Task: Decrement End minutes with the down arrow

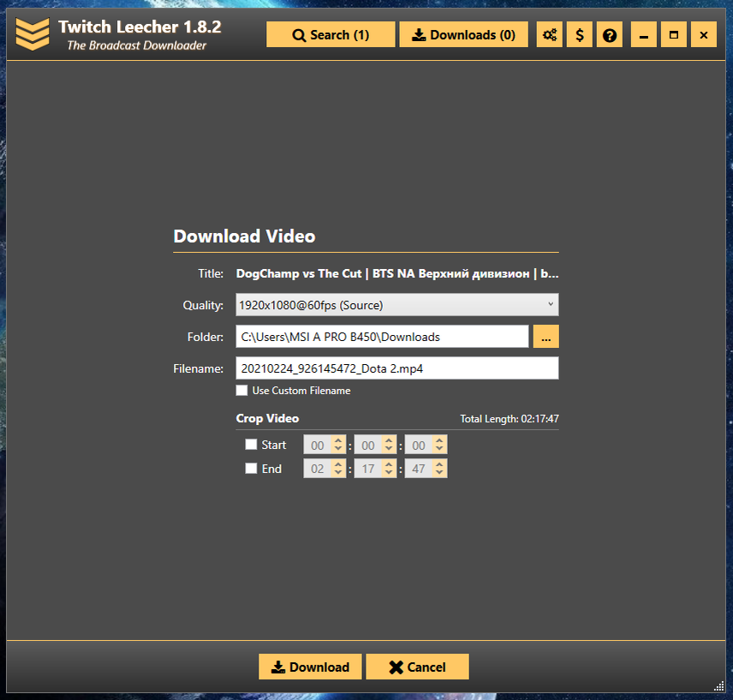Action: click(388, 473)
